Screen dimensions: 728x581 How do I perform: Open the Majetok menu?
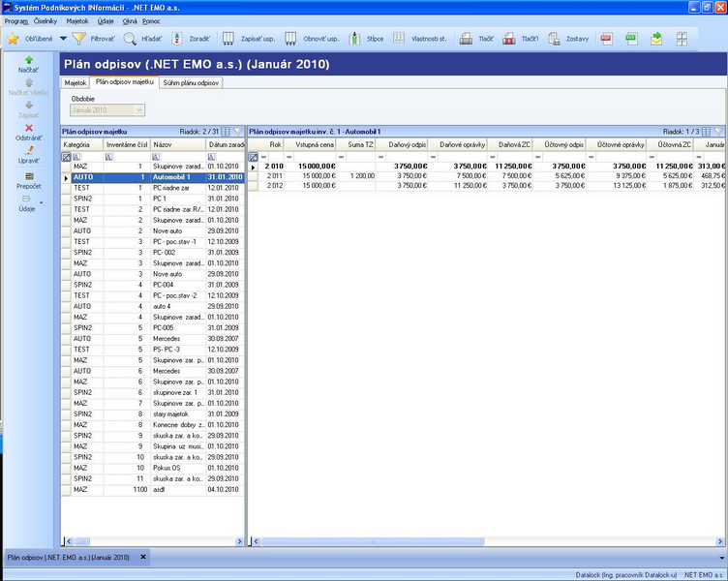click(x=77, y=21)
